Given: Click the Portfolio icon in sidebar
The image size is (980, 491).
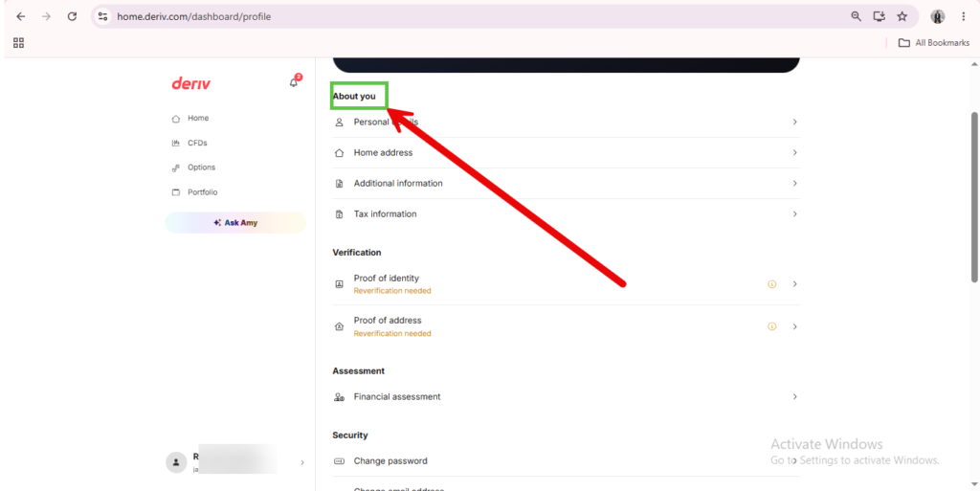Looking at the screenshot, I should (176, 192).
